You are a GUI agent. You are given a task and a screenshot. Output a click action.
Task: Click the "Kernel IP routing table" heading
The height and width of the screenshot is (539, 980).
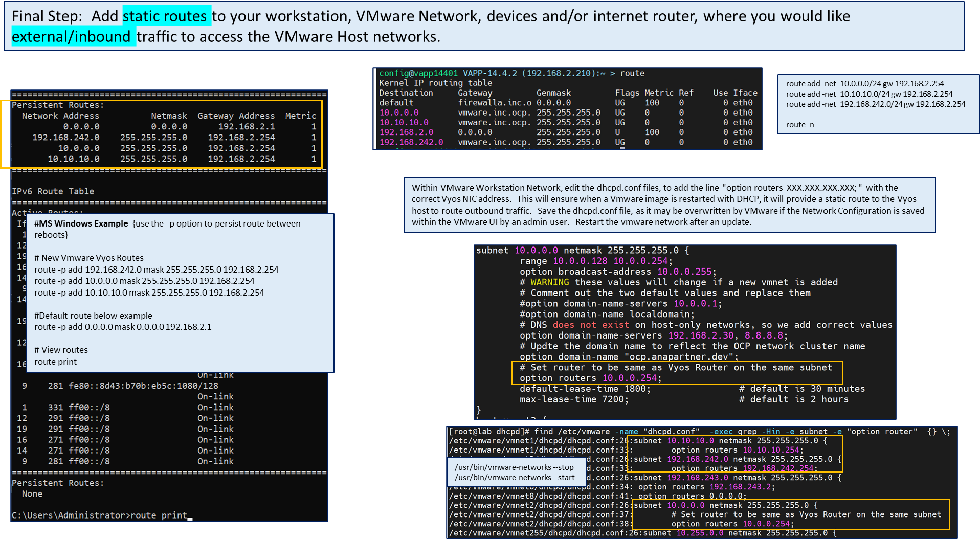coord(435,83)
